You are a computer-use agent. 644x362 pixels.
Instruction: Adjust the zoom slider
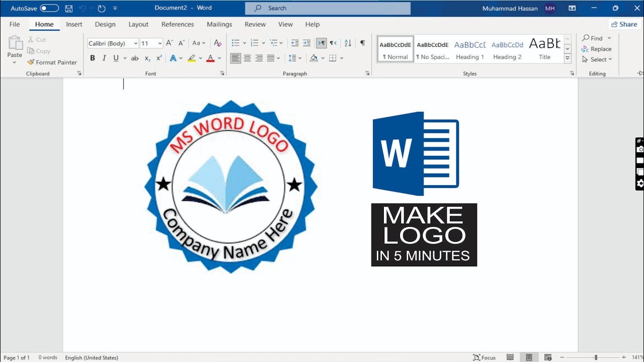pos(596,357)
